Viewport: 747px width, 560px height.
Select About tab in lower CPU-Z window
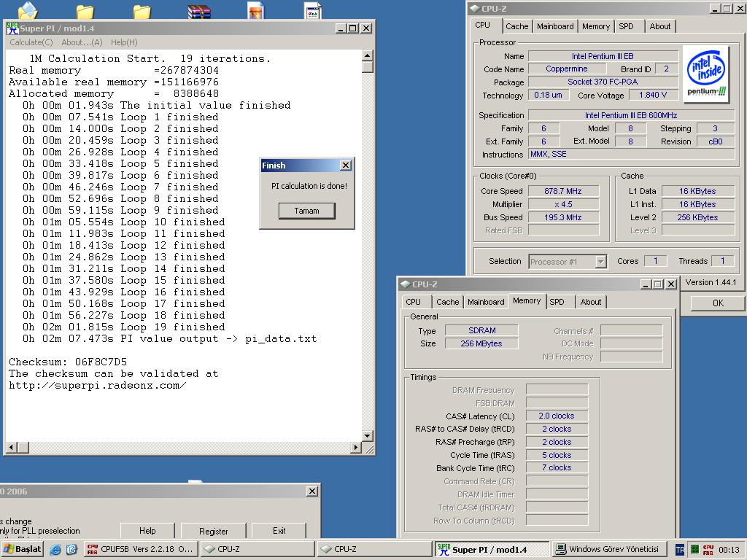tap(591, 302)
